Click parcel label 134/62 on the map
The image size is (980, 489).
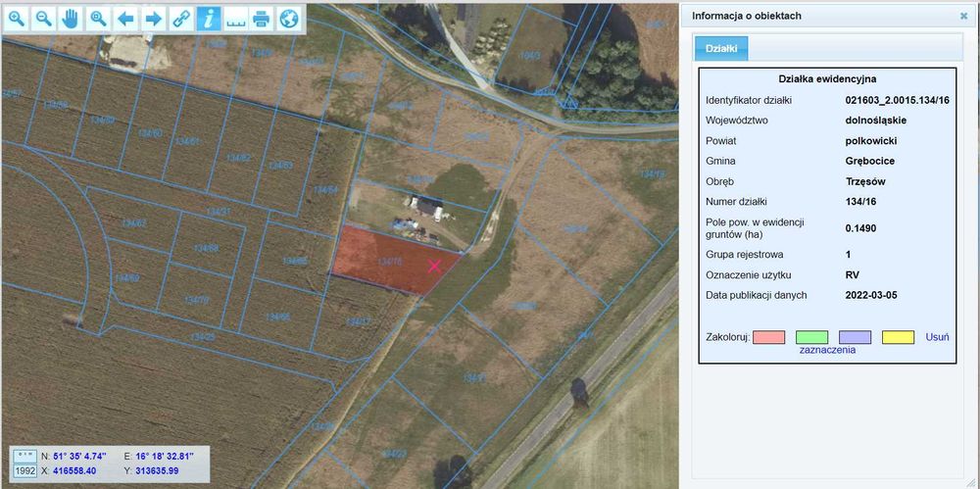coord(239,158)
